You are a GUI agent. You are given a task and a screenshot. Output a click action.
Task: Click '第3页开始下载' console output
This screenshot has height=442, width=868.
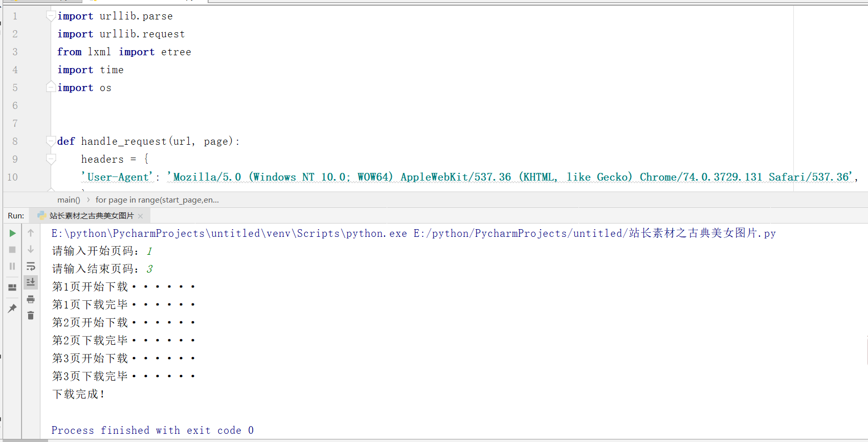tap(124, 359)
